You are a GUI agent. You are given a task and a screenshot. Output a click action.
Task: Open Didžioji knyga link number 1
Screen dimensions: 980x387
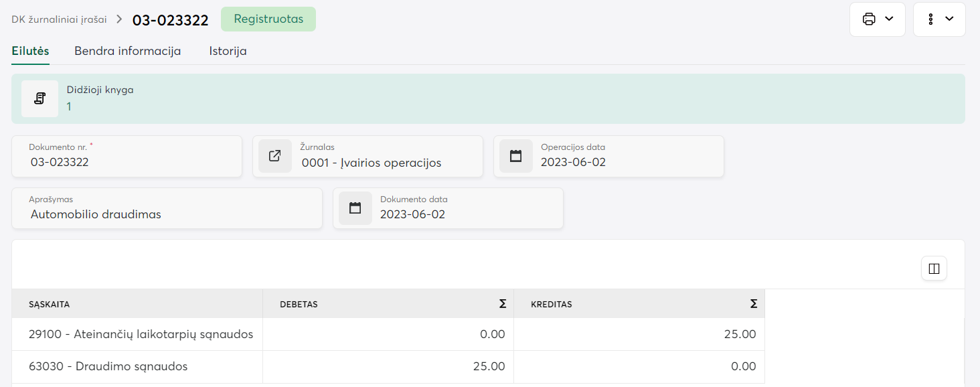coord(69,106)
